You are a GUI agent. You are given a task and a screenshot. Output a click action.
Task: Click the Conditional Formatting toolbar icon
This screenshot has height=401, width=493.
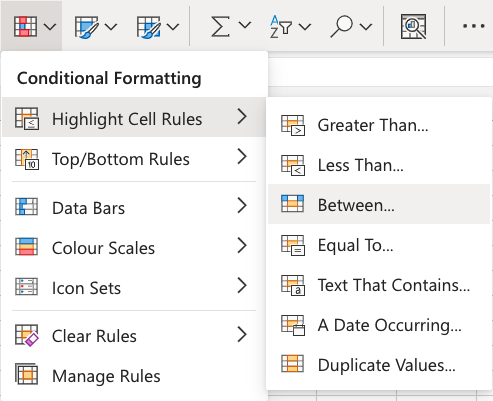[x=25, y=26]
